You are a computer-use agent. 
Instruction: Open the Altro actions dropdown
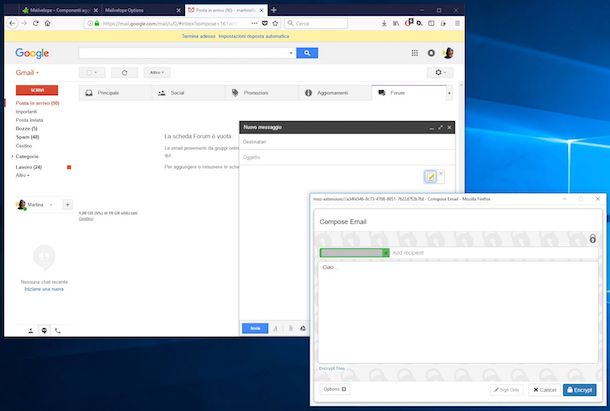(x=157, y=73)
